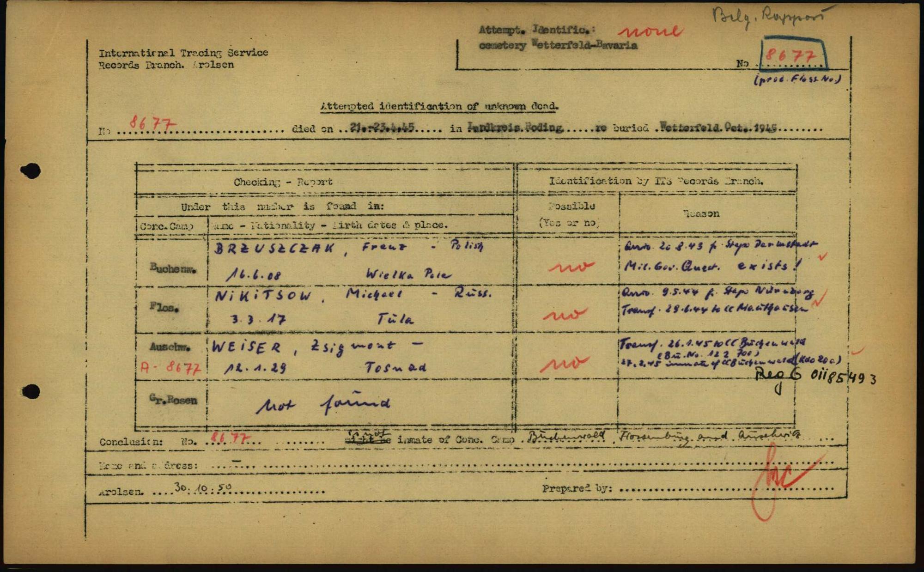Click the upper punch hole on left edge
Image resolution: width=924 pixels, height=572 pixels.
[31, 170]
